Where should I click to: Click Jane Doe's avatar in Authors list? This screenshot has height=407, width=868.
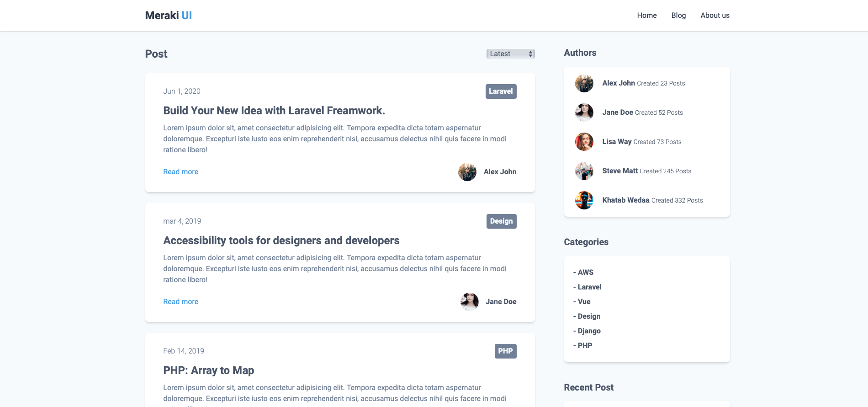pyautogui.click(x=584, y=112)
